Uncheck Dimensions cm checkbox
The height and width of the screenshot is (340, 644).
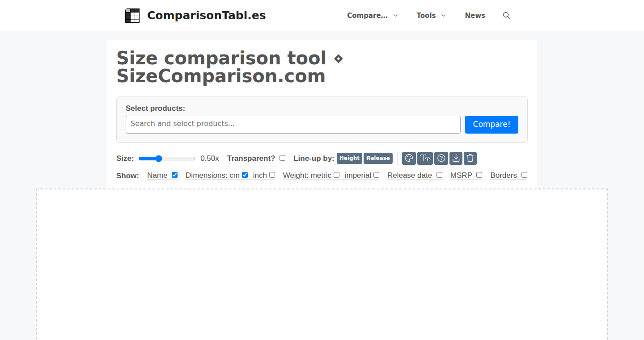point(245,175)
